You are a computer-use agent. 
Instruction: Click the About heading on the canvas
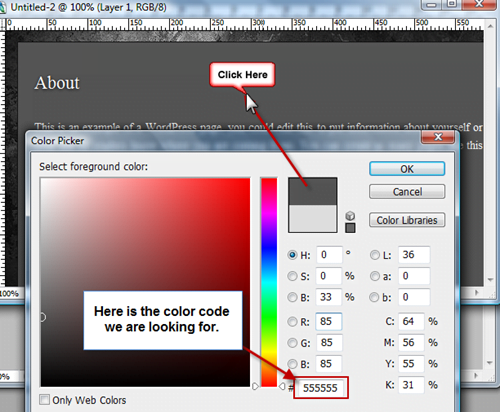pos(57,83)
